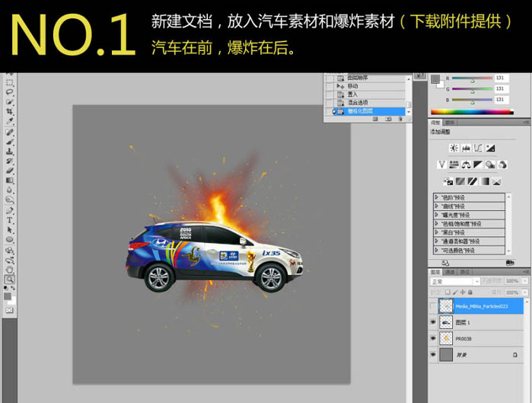
Task: Click the foreground color in Color panel
Action: [x=435, y=79]
